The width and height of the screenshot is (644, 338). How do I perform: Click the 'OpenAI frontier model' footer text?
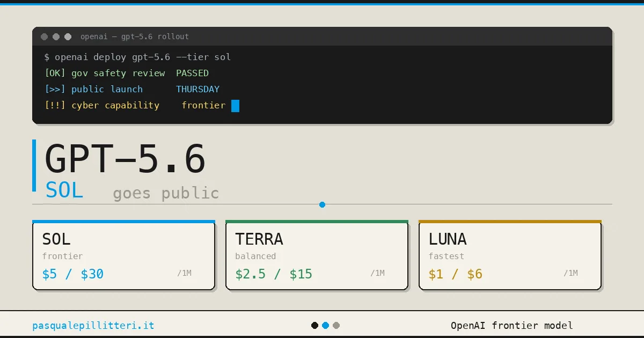511,325
